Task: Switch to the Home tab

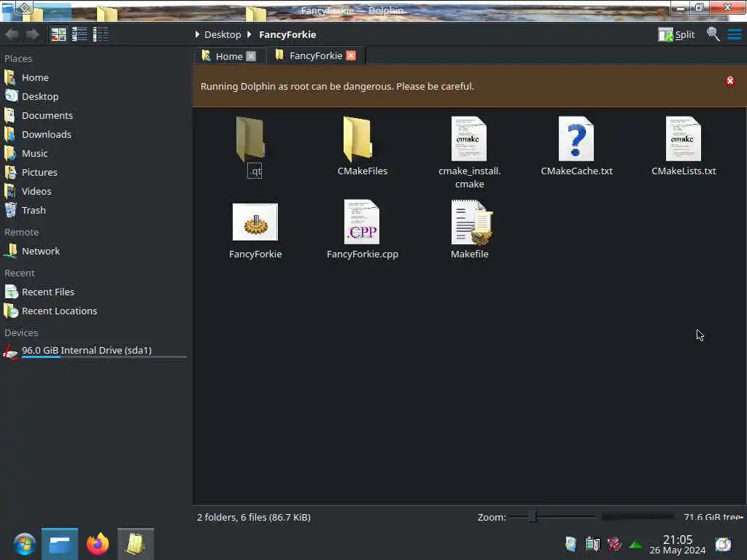Action: click(228, 56)
